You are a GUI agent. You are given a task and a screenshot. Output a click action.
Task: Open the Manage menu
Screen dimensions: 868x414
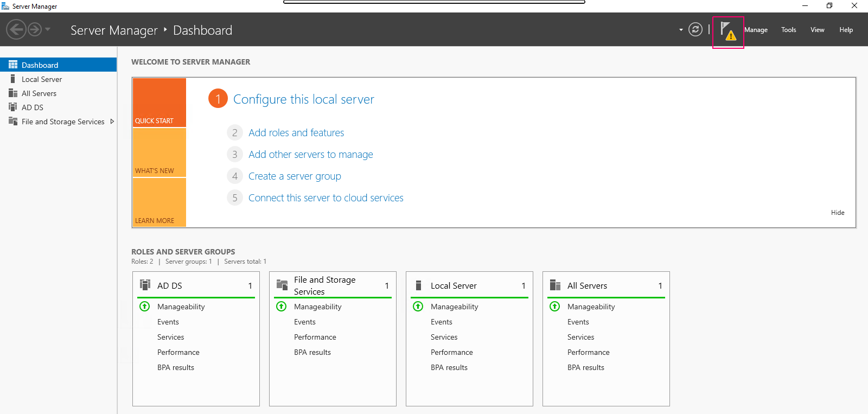pyautogui.click(x=756, y=30)
